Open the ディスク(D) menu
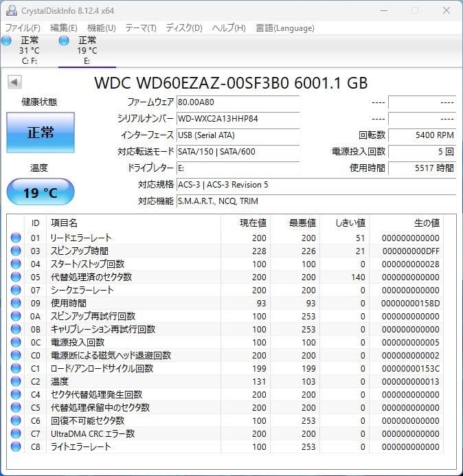This screenshot has width=463, height=476. point(184,28)
